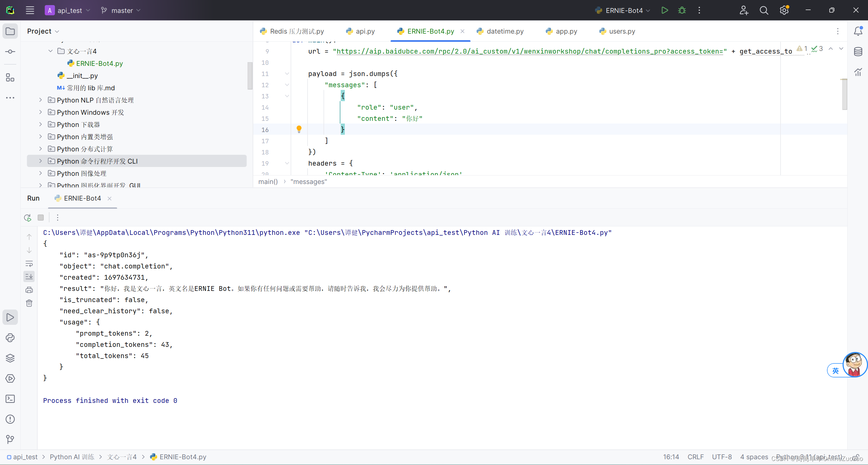The width and height of the screenshot is (868, 465).
Task: Show more tool windows ellipsis
Action: [x=10, y=98]
